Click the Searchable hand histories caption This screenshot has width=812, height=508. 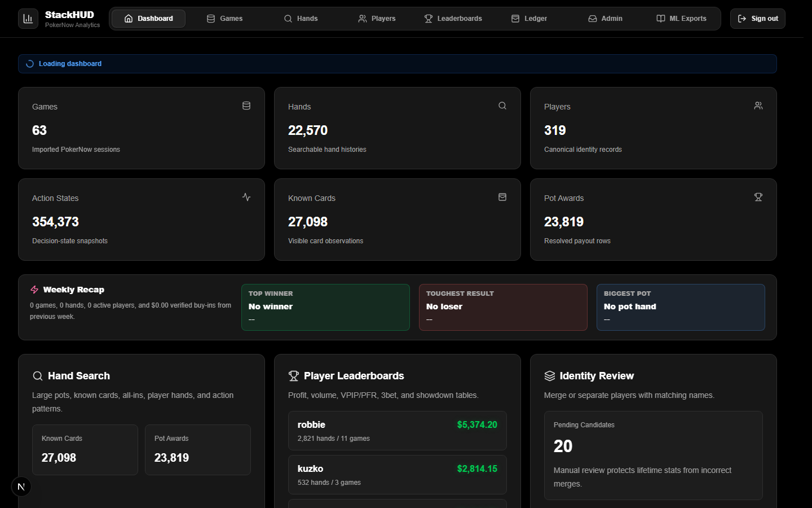pos(327,150)
